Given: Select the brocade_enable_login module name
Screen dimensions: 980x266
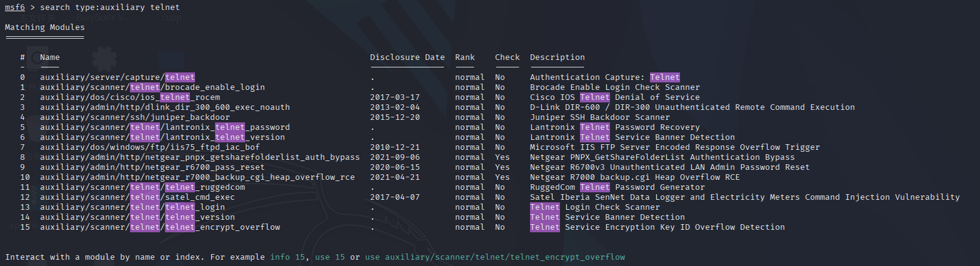Looking at the screenshot, I should tap(152, 87).
